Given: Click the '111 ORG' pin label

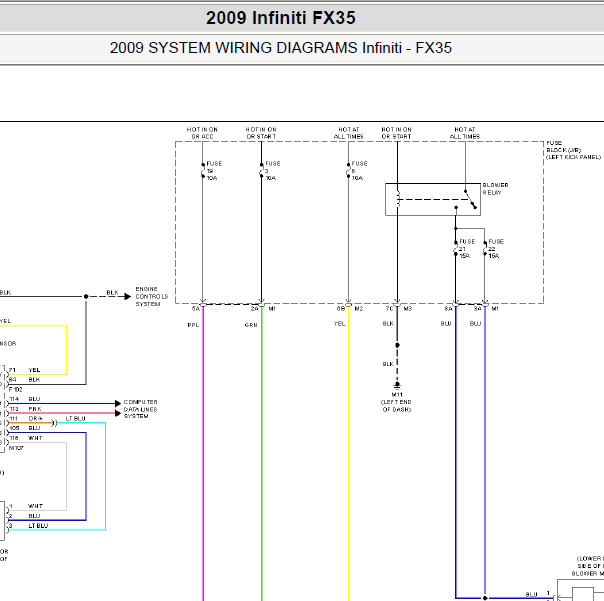Looking at the screenshot, I should click(25, 418).
